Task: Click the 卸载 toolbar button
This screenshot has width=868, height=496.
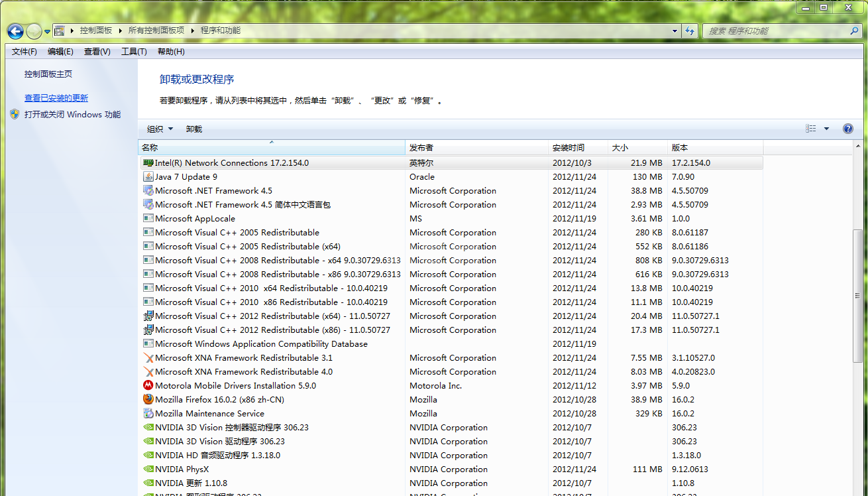Action: click(x=194, y=129)
